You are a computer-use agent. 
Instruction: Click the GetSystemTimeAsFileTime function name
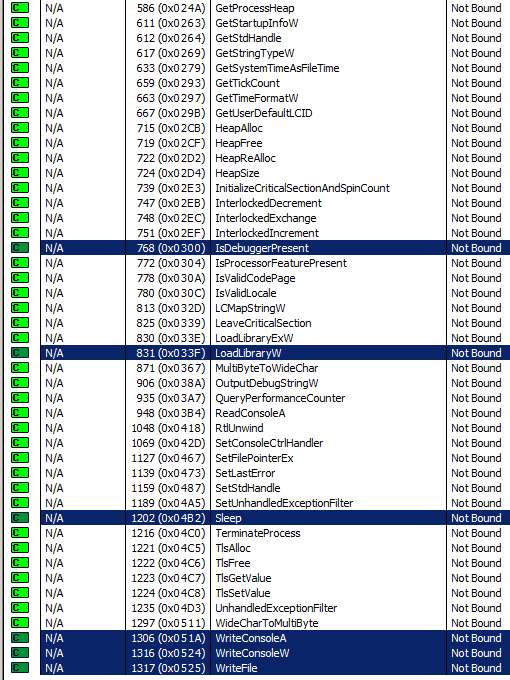[277, 68]
